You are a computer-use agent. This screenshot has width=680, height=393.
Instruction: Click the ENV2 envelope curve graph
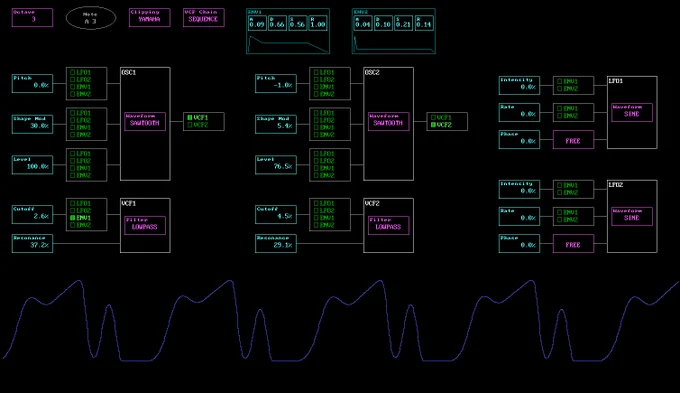tap(394, 43)
